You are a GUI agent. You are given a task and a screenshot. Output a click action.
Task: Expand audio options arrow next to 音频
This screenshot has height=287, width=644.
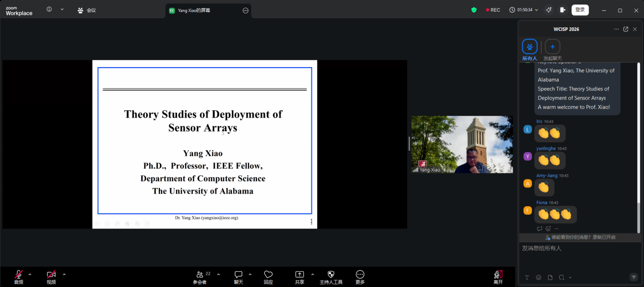tap(30, 274)
